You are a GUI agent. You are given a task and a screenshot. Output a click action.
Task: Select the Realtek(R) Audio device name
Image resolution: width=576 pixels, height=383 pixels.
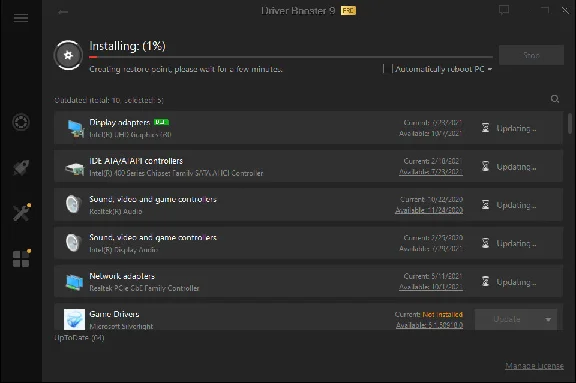point(116,212)
